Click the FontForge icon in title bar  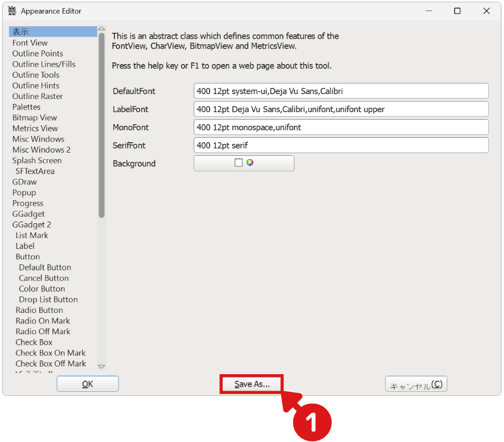(x=12, y=11)
